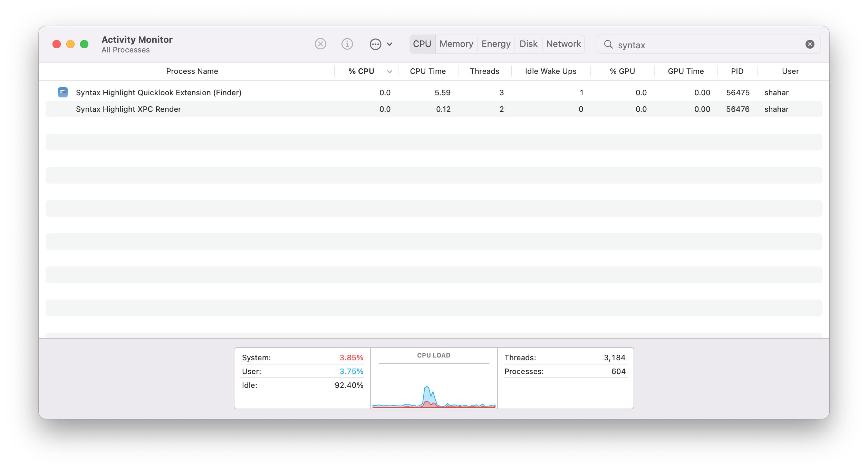
Task: Toggle % CPU sort order arrow
Action: point(390,72)
